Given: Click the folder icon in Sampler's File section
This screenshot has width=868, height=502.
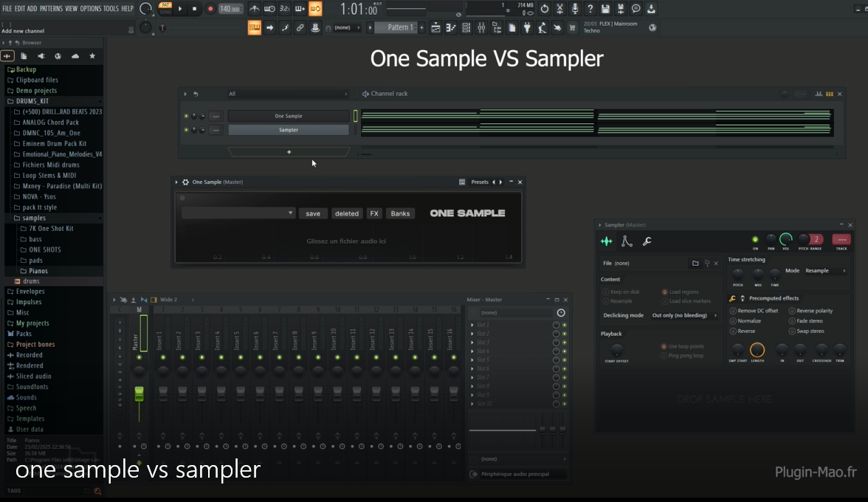Looking at the screenshot, I should pos(695,263).
